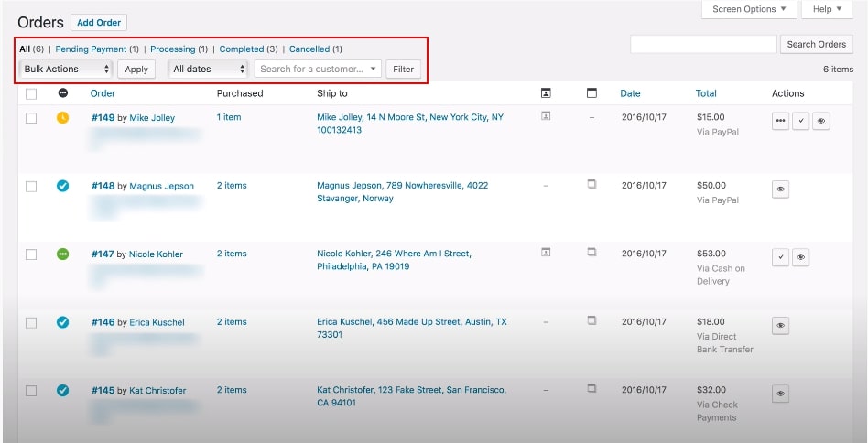Click the Filter button
Screen dimensions: 868x443
point(403,70)
